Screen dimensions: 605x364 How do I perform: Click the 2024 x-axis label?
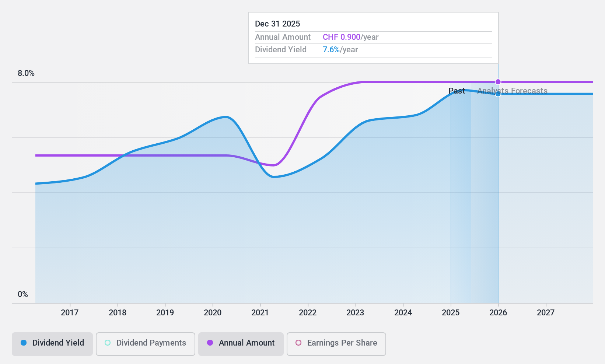point(403,312)
